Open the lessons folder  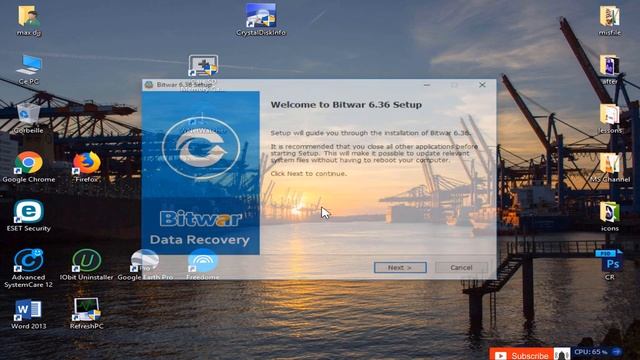(610, 118)
